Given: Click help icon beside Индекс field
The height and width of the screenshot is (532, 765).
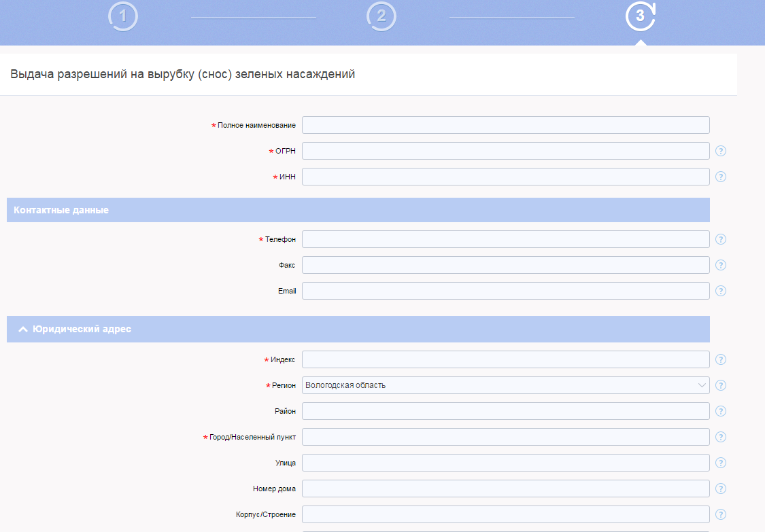Looking at the screenshot, I should 721,359.
